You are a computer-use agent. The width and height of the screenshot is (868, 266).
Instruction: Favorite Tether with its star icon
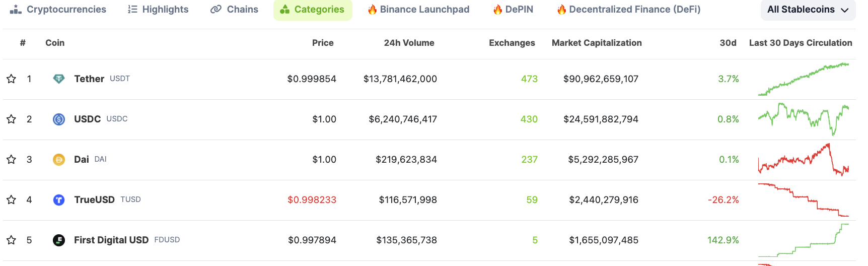click(11, 79)
